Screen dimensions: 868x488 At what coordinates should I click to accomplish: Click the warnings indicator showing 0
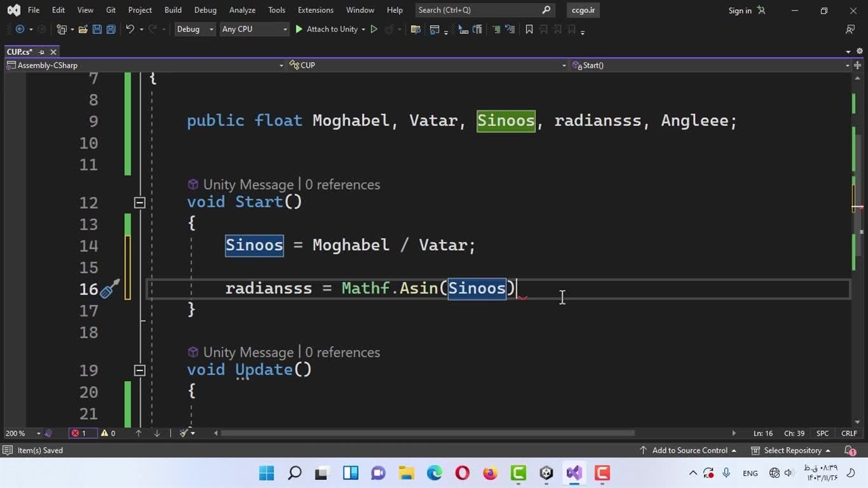pos(108,433)
